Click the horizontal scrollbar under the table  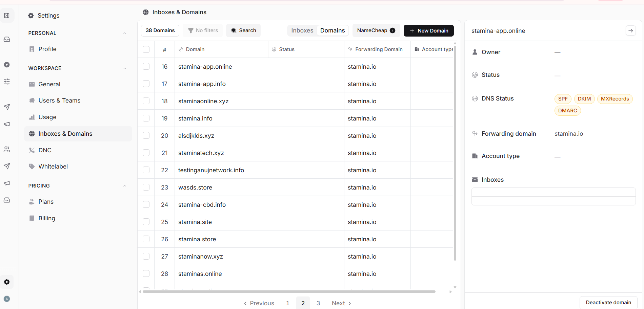point(289,291)
